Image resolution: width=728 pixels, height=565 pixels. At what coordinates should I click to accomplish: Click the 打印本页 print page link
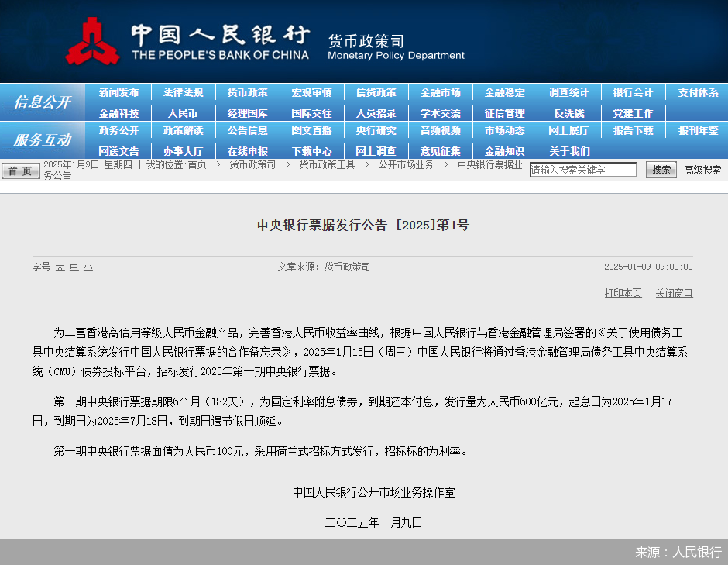pyautogui.click(x=623, y=293)
